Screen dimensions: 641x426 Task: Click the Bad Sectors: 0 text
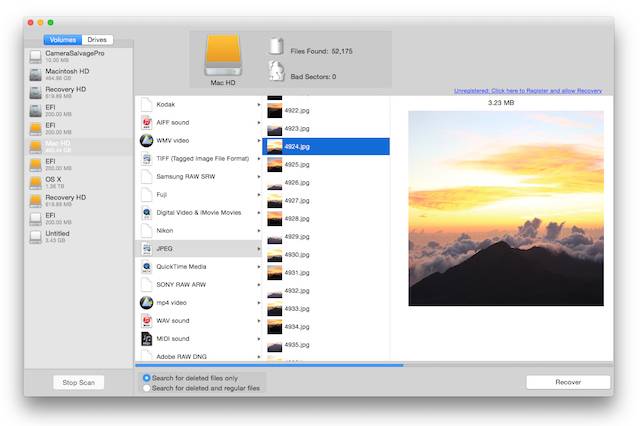313,76
